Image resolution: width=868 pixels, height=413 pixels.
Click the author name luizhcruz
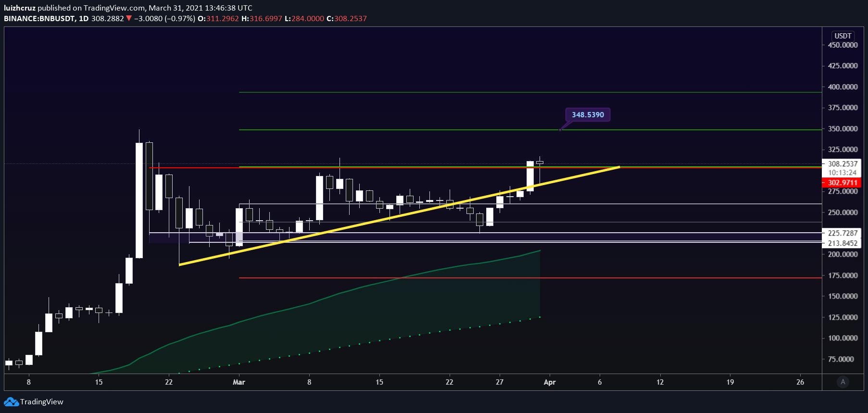point(20,8)
